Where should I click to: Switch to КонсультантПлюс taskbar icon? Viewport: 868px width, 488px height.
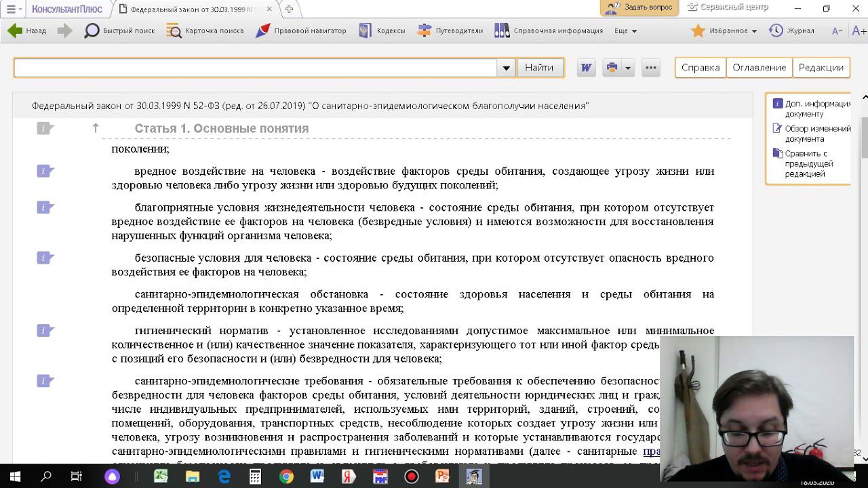point(474,476)
